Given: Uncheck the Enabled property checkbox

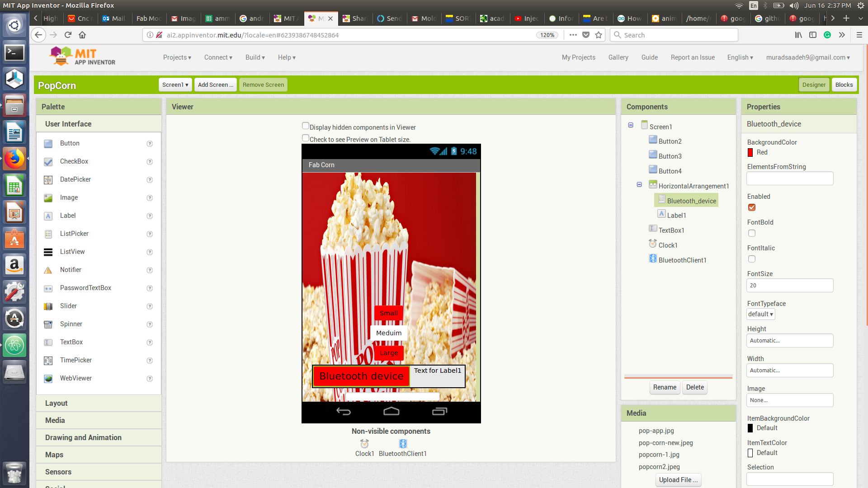Looking at the screenshot, I should click(x=752, y=207).
